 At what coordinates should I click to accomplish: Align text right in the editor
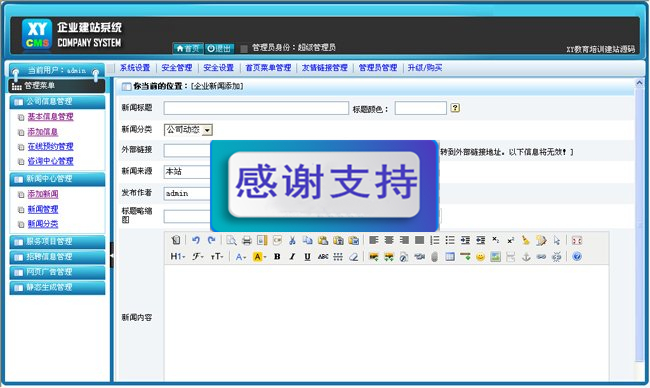point(404,240)
